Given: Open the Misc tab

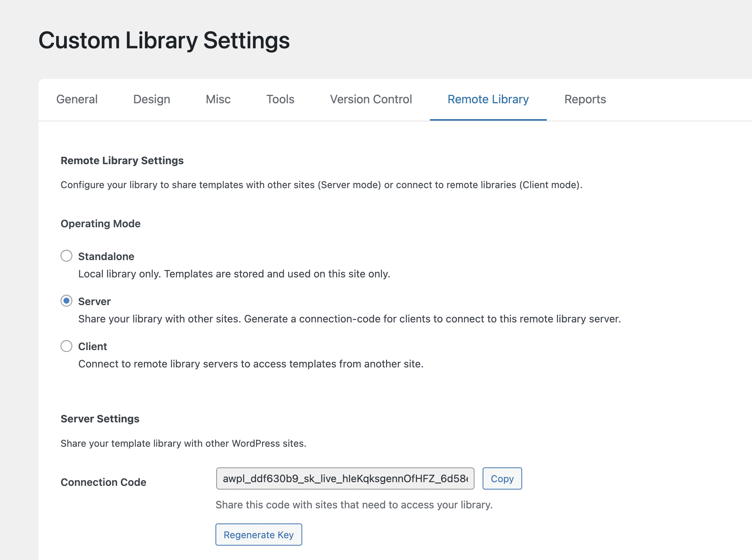Looking at the screenshot, I should tap(218, 99).
